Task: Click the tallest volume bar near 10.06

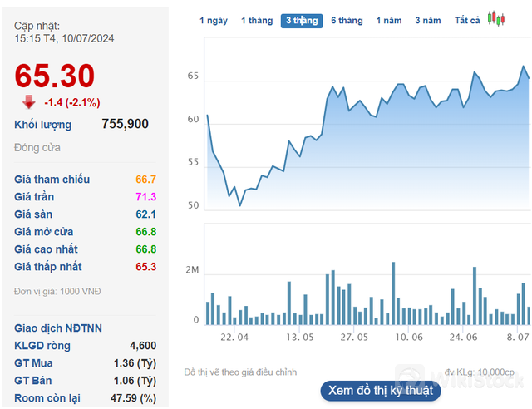Action: click(x=392, y=293)
